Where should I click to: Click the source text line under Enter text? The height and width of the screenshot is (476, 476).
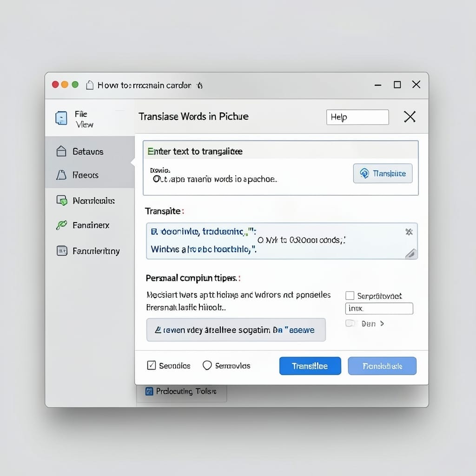coord(215,179)
